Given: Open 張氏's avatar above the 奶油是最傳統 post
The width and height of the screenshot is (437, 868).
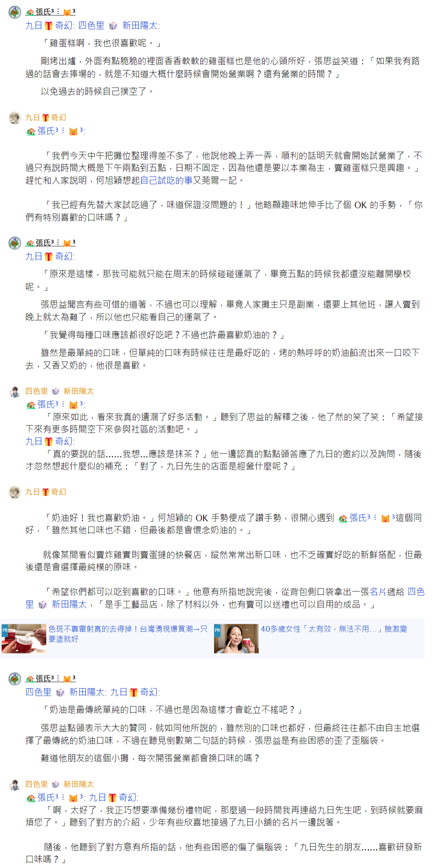Looking at the screenshot, I should point(15,679).
